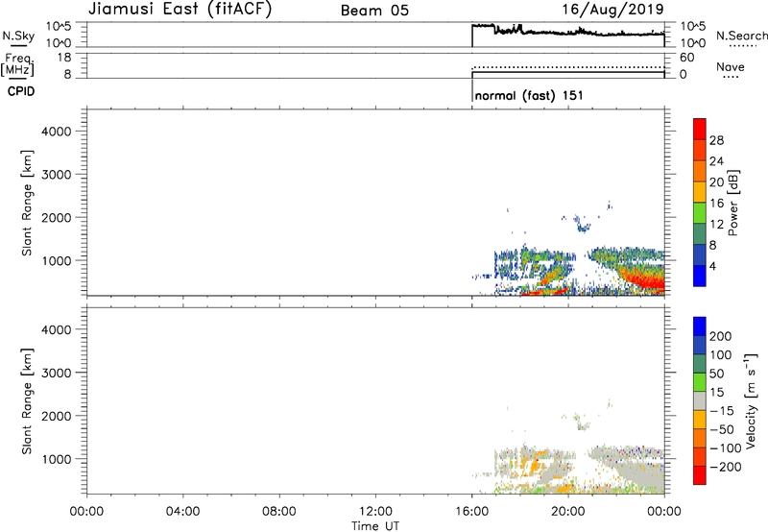Click the 'Time UT' axis title
Viewport: 768px width, 532px height.
(375, 526)
